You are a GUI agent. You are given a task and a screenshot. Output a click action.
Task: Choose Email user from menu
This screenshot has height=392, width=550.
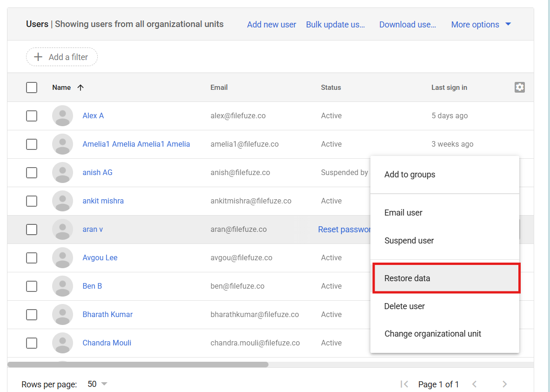coord(445,213)
